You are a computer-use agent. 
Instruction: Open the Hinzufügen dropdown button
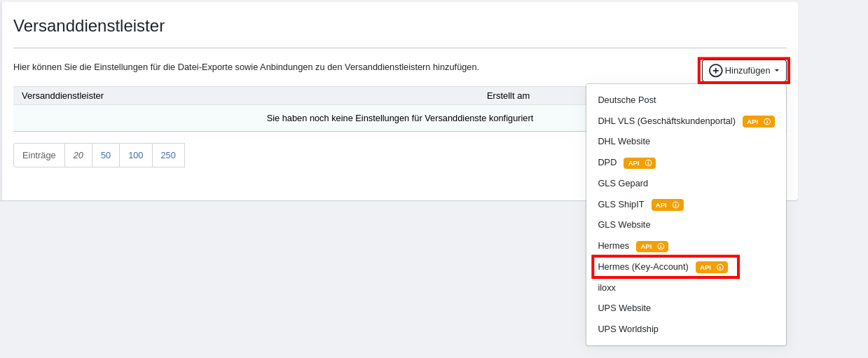[744, 71]
